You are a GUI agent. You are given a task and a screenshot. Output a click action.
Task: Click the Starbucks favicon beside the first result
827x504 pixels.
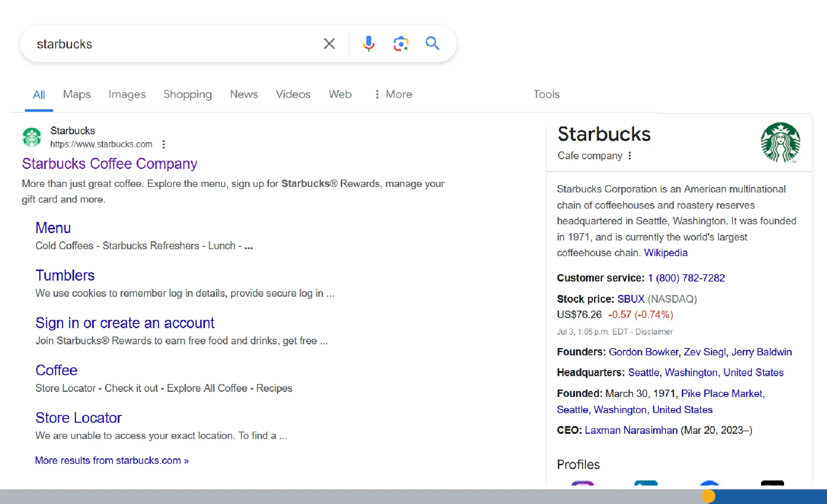pos(32,138)
